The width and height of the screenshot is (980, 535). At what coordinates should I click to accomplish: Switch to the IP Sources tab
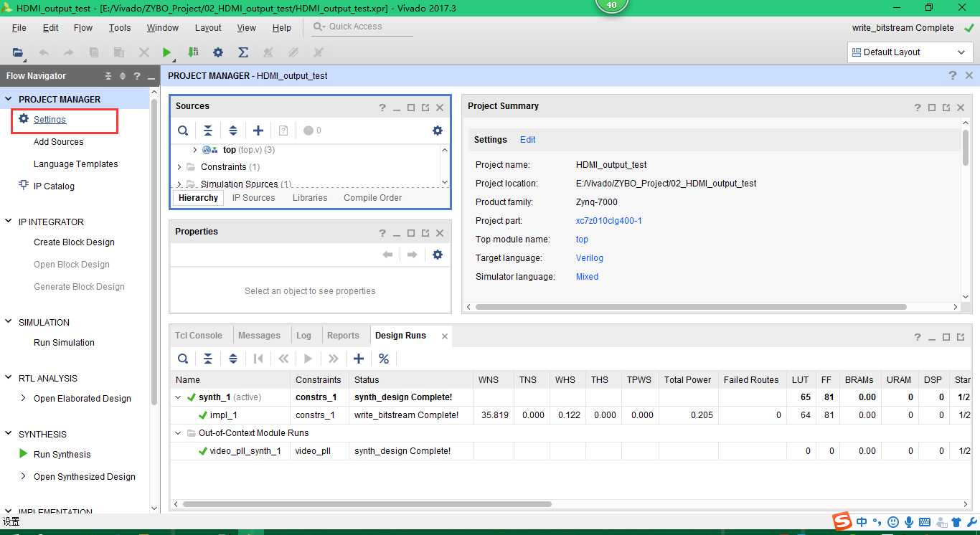pos(253,198)
